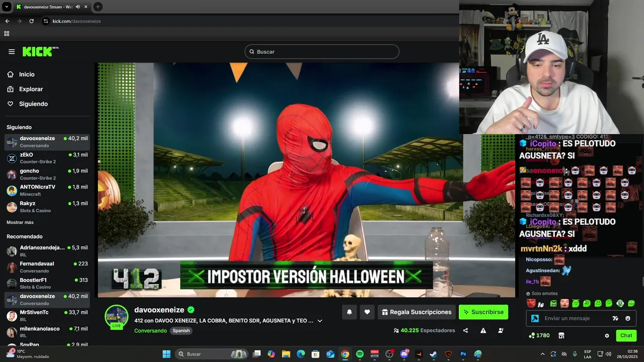This screenshot has width=644, height=362.
Task: Click the green emote with headphones
Action: [x=620, y=303]
